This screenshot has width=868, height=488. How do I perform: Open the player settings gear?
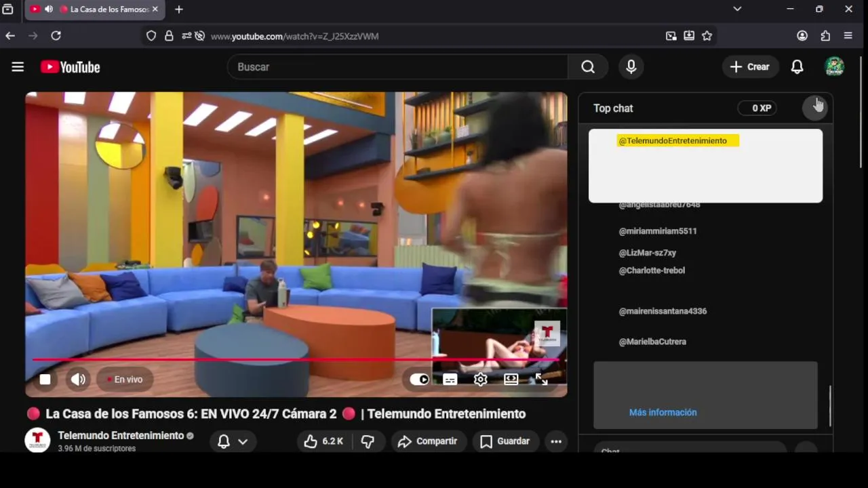coord(480,380)
